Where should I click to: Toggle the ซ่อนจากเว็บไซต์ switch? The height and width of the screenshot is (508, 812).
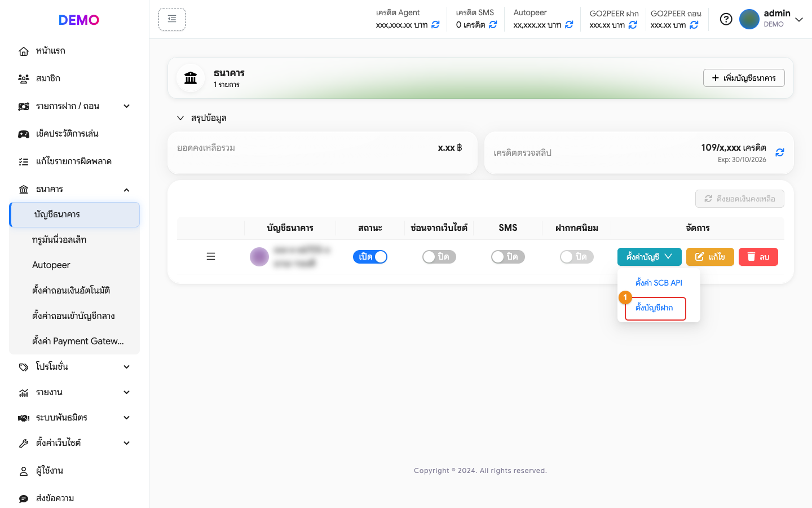point(439,257)
